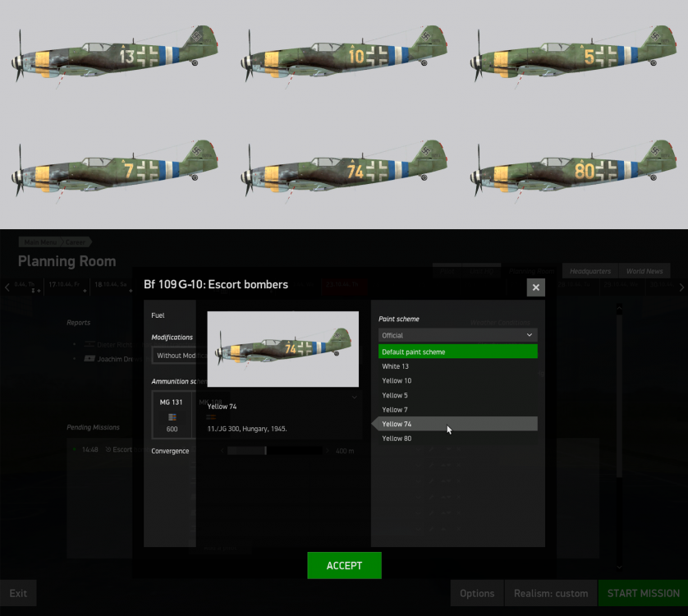Adjust the Convergence slider
The width and height of the screenshot is (688, 616).
265,451
